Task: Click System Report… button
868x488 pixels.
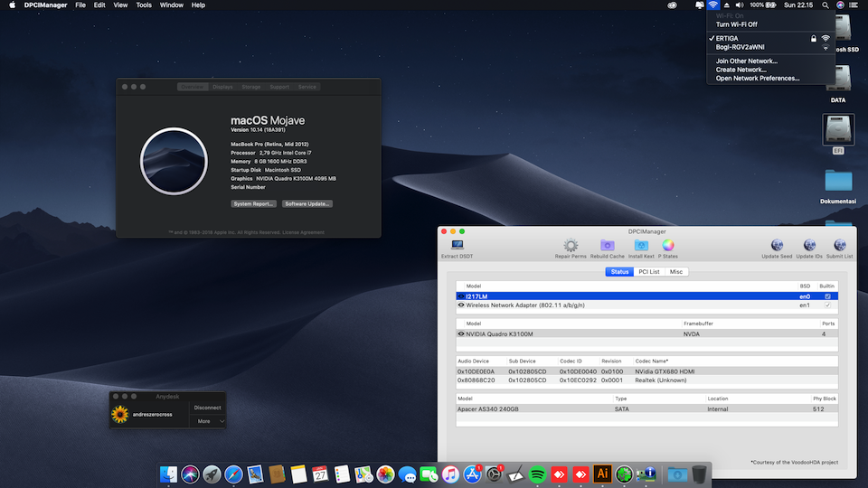Action: coord(253,203)
